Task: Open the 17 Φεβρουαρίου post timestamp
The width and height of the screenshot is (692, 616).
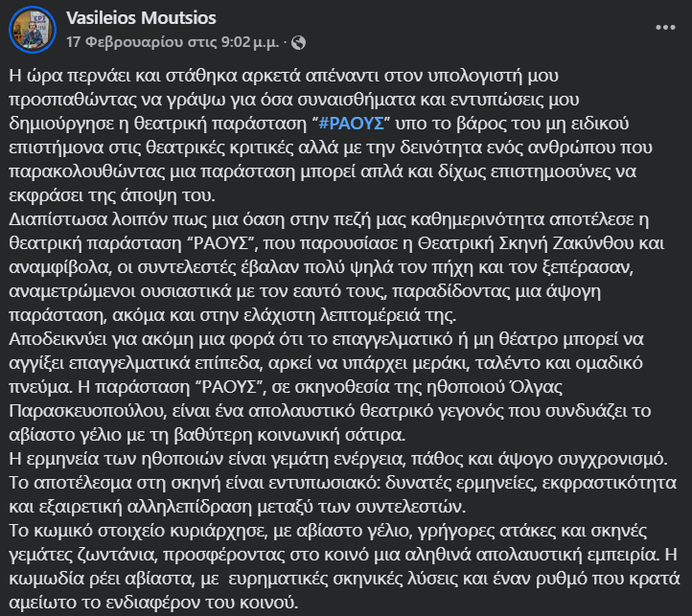Action: pos(173,42)
